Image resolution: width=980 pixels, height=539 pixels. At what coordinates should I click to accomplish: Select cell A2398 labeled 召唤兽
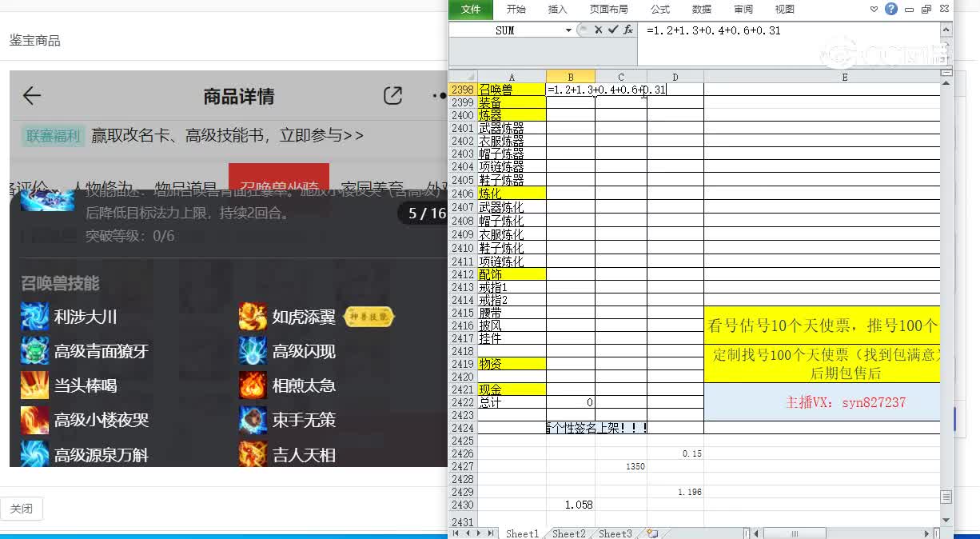512,90
